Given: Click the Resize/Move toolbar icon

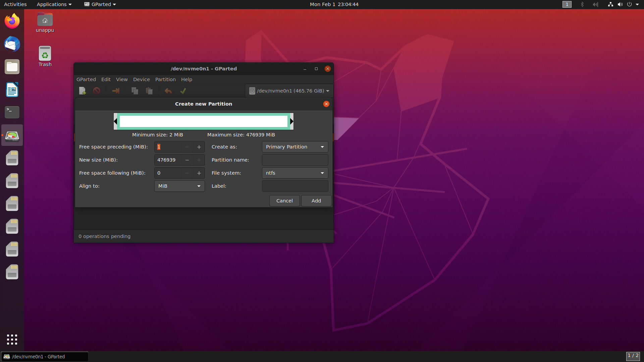Looking at the screenshot, I should coord(116,91).
